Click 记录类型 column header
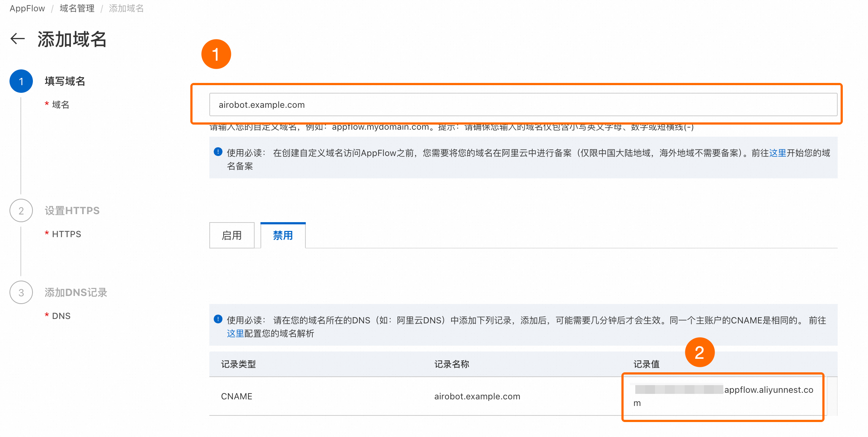Image resolution: width=868 pixels, height=437 pixels. pos(239,364)
